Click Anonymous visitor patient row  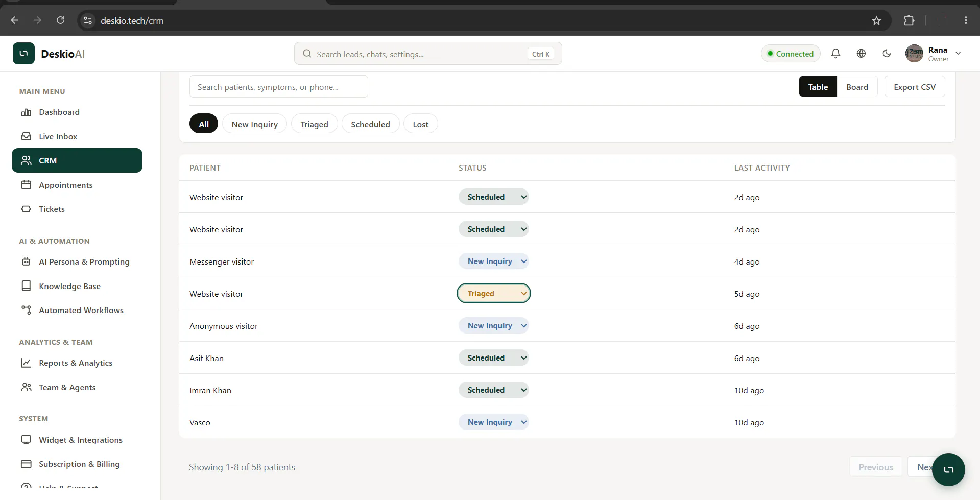pos(567,326)
